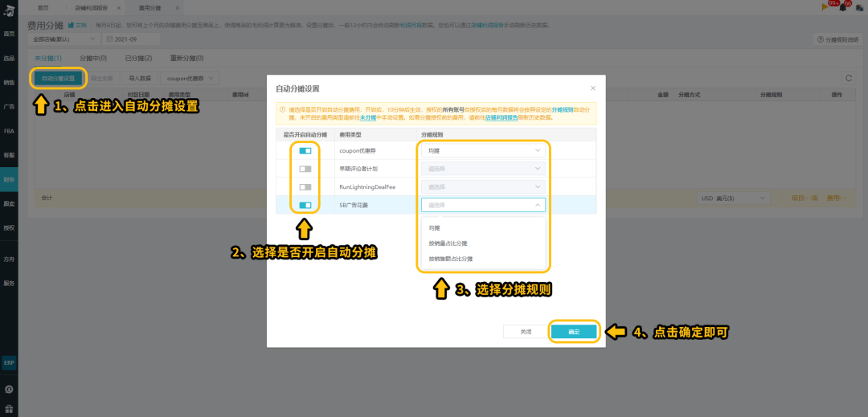Click the gift icon in sidebar

[x=9, y=409]
